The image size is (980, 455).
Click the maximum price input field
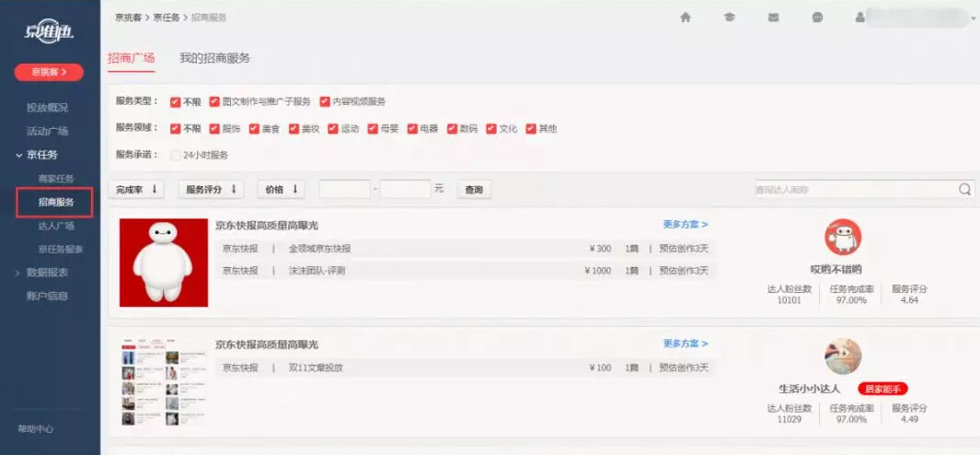(405, 189)
